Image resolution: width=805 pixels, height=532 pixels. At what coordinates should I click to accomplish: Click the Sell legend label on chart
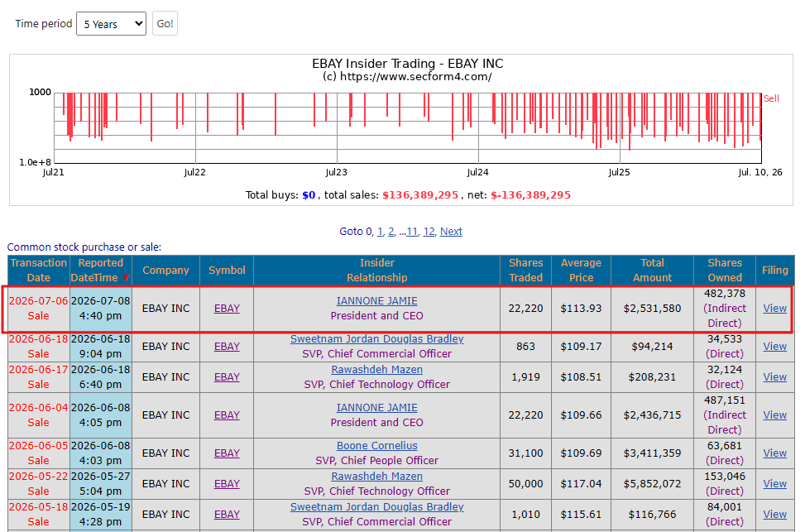pos(771,98)
